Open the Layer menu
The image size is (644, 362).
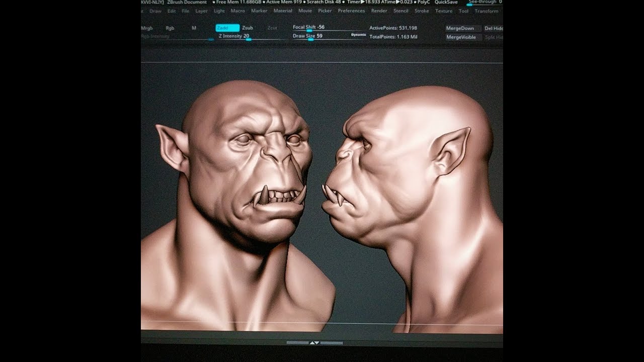pos(201,11)
